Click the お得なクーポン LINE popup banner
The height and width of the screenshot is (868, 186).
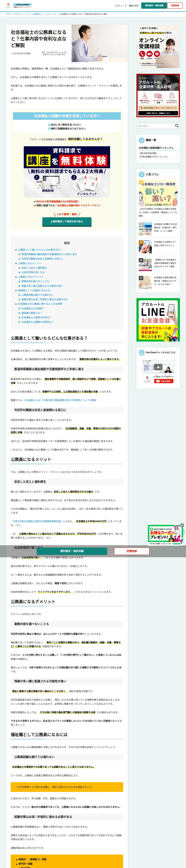[x=165, y=535]
